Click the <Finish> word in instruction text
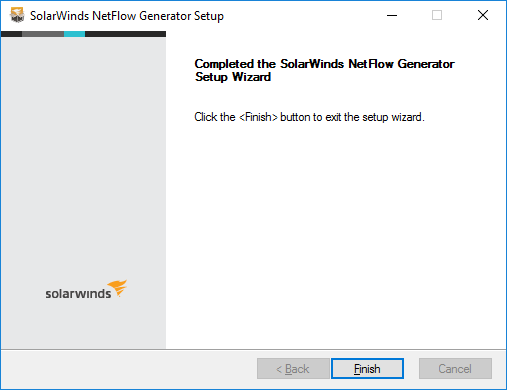508x391 pixels. coord(258,117)
